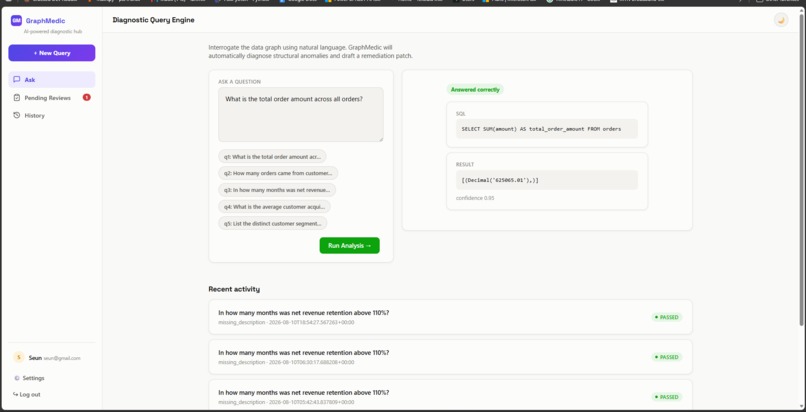Viewport: 806px width, 412px height.
Task: Open Pending Reviews in the sidebar
Action: point(52,98)
